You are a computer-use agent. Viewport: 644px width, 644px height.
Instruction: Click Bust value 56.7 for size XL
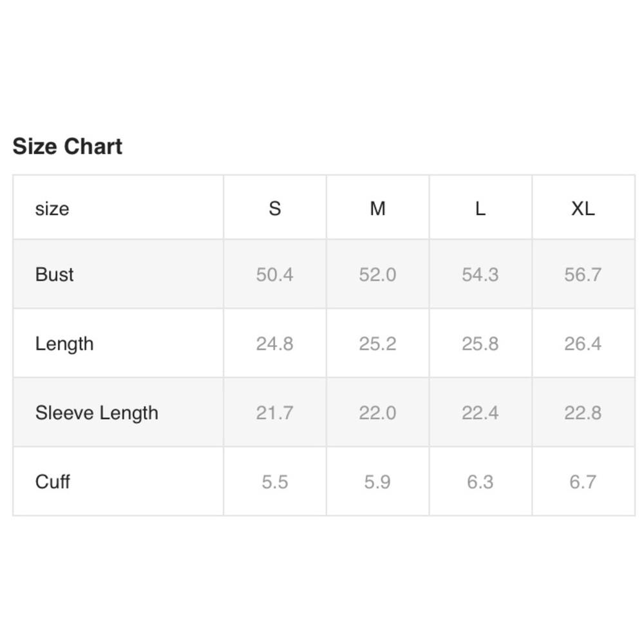[583, 274]
